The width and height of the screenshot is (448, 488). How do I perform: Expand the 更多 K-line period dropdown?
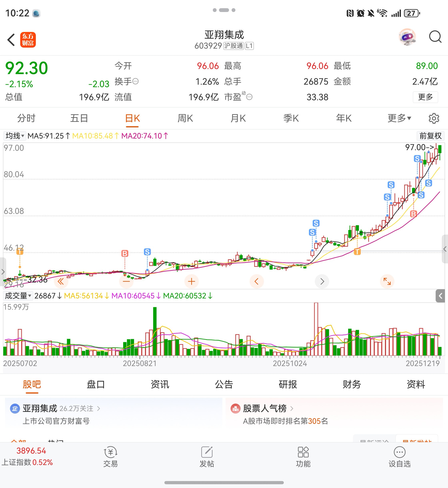pyautogui.click(x=399, y=118)
